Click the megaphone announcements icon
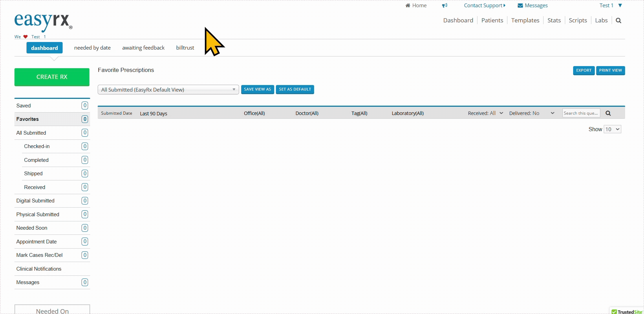The image size is (644, 314). click(x=444, y=6)
